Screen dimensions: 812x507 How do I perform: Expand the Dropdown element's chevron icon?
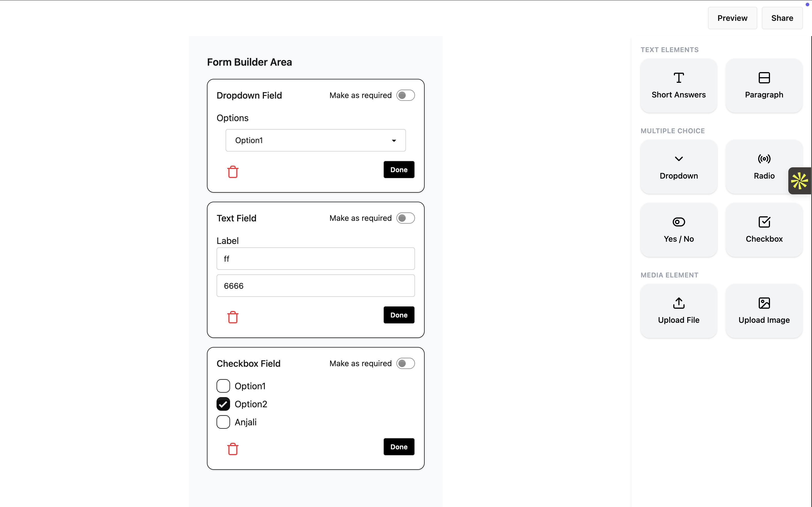tap(678, 159)
